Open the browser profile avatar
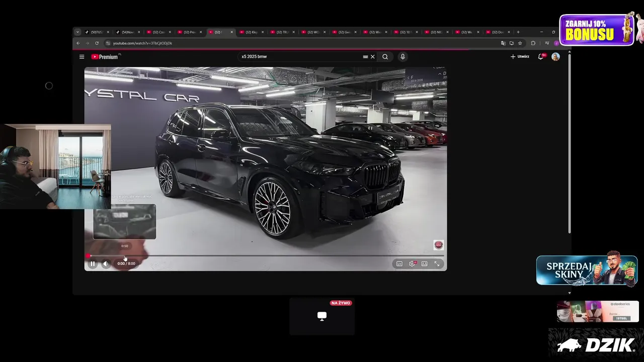The height and width of the screenshot is (362, 644). point(556,43)
